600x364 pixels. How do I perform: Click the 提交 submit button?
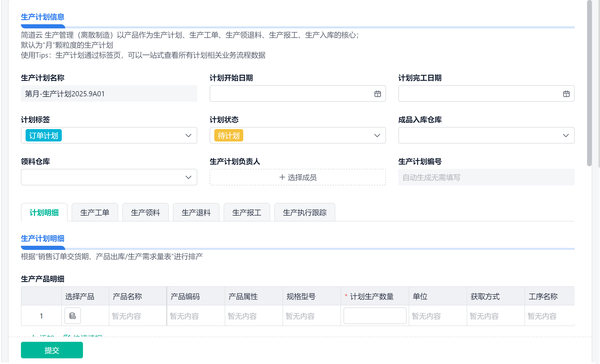tap(52, 350)
